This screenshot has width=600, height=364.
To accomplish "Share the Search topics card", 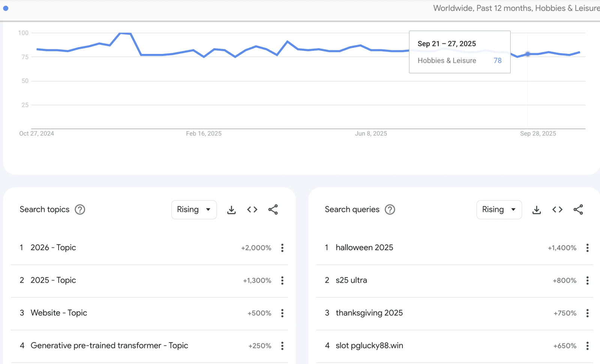I will (x=273, y=210).
